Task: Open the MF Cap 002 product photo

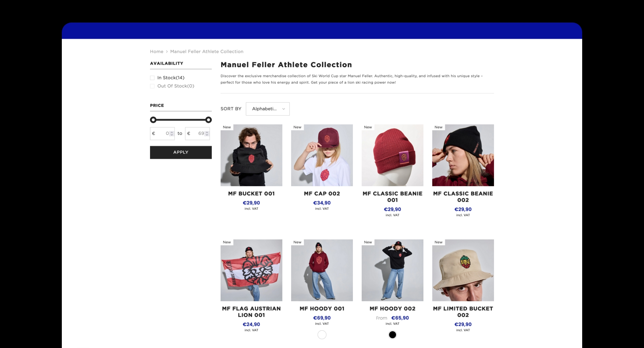Action: 322,155
